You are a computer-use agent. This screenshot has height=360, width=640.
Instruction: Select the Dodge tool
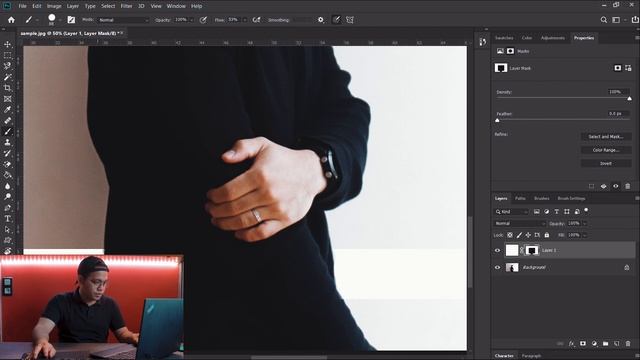click(7, 197)
